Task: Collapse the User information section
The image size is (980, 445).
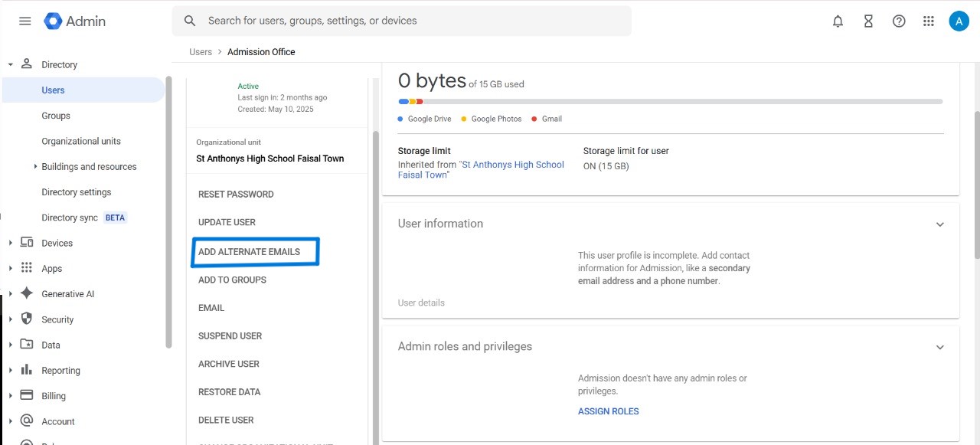Action: (940, 224)
